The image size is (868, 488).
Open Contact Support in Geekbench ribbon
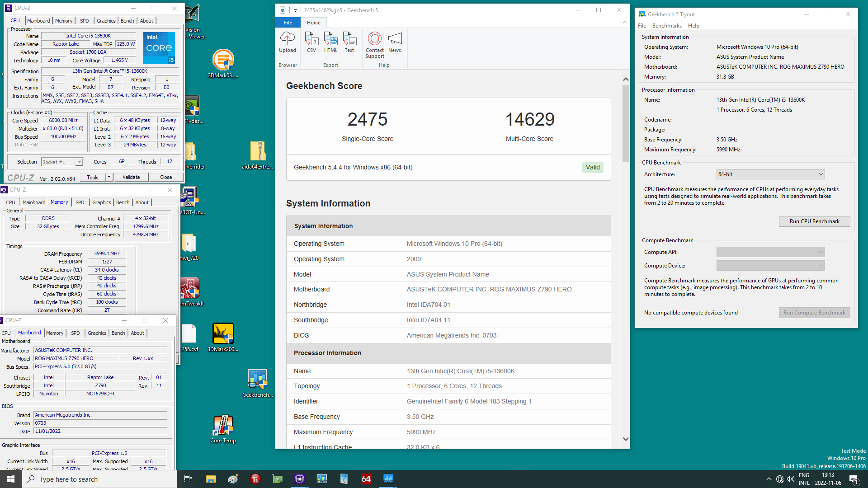(x=375, y=45)
